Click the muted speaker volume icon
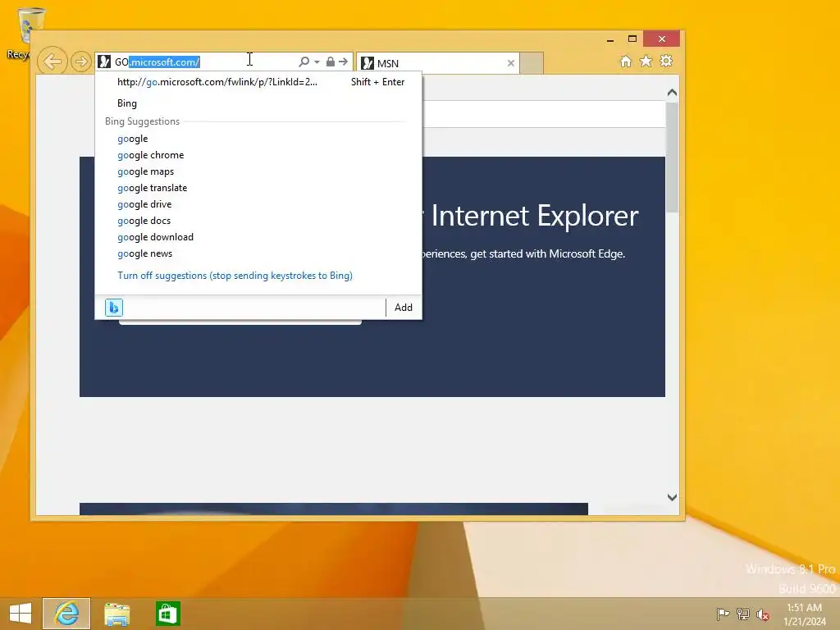This screenshot has width=840, height=630. [x=763, y=614]
